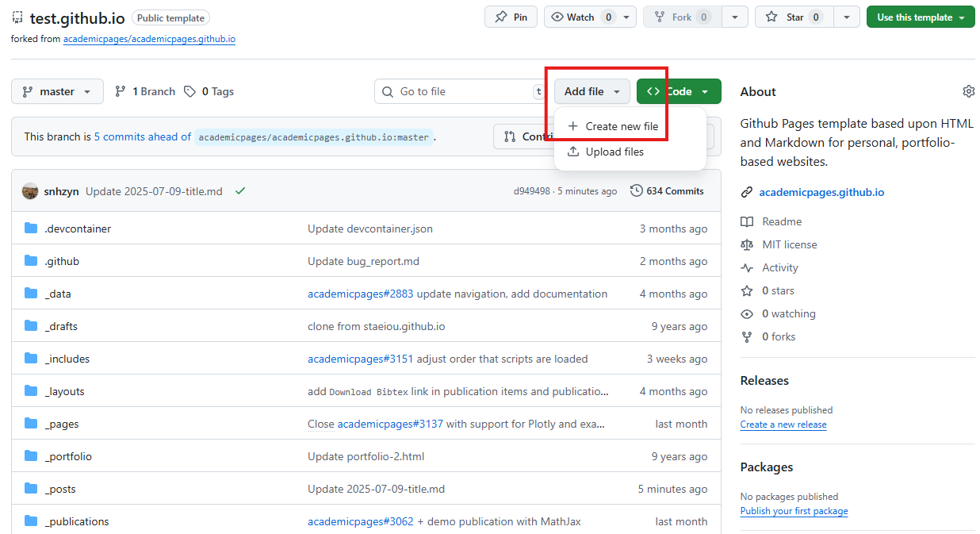This screenshot has height=534, width=980.
Task: Click Create a new release link
Action: [783, 425]
